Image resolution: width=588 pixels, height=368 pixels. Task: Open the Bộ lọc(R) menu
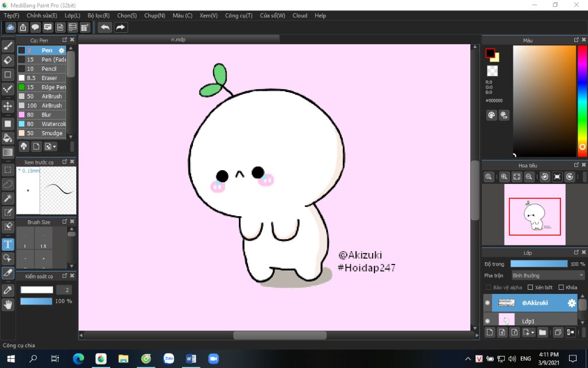98,16
